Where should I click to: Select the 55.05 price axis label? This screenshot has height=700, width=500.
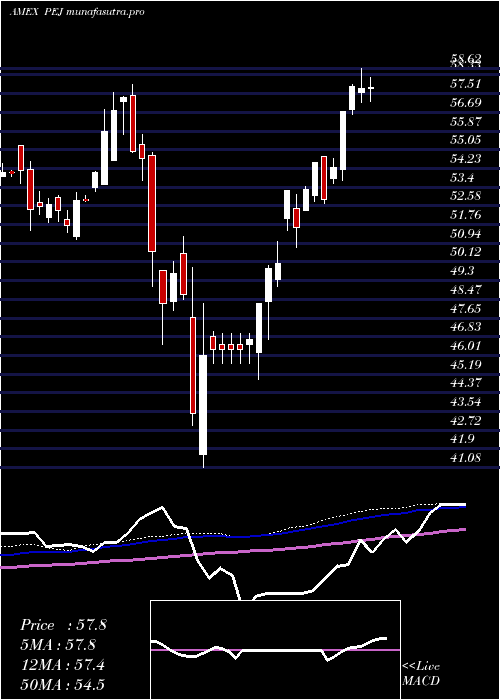click(466, 140)
